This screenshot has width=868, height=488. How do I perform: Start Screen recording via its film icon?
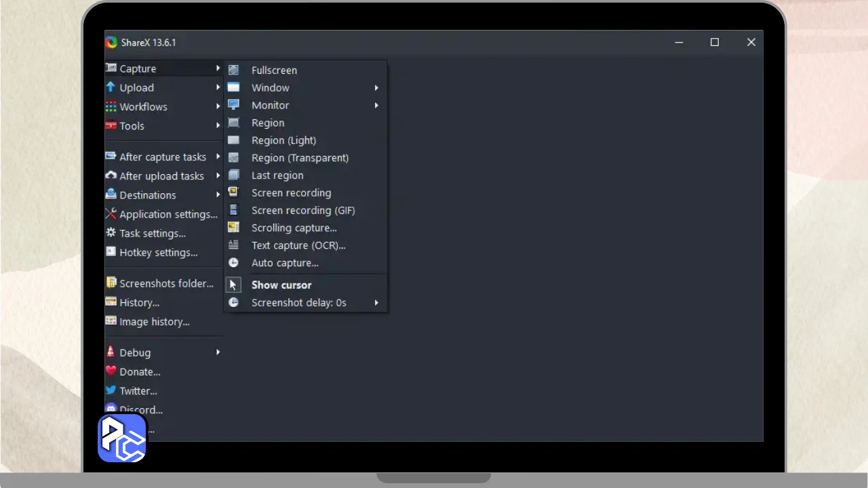tap(233, 192)
